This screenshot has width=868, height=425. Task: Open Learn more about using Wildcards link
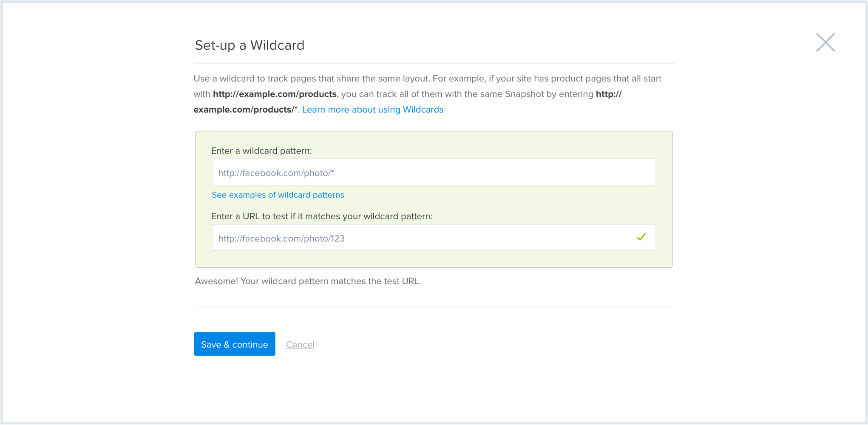tap(372, 110)
